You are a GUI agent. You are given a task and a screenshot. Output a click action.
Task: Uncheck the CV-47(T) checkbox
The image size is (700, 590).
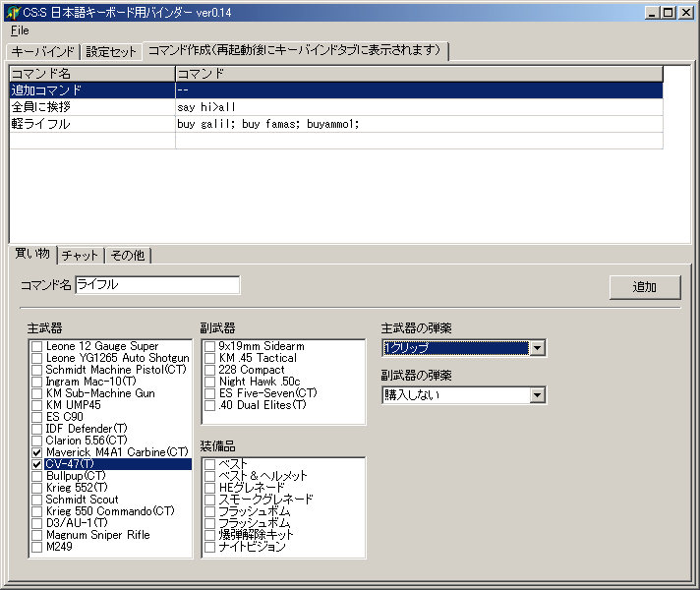[x=37, y=464]
